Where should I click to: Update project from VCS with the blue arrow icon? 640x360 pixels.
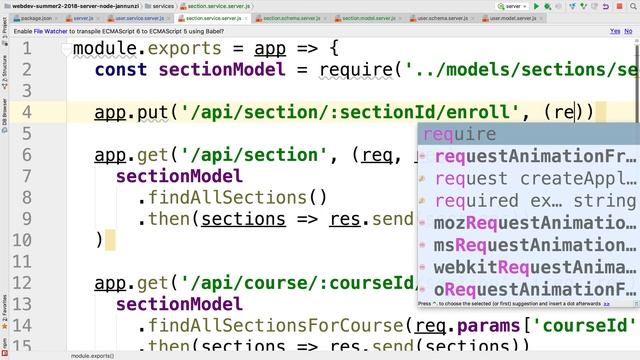tap(572, 6)
